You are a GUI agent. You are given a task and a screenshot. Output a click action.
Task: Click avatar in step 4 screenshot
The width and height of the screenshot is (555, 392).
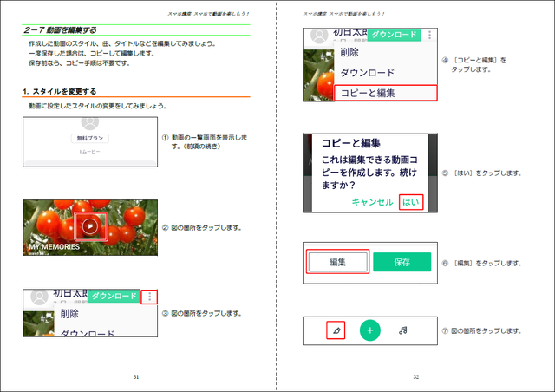[x=319, y=36]
